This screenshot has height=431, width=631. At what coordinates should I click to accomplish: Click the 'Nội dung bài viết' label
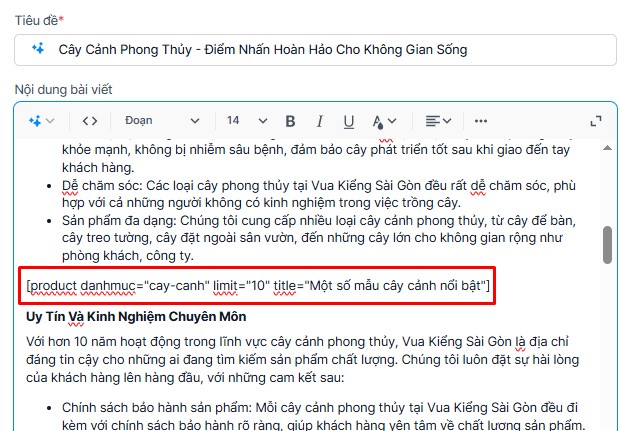tap(64, 89)
